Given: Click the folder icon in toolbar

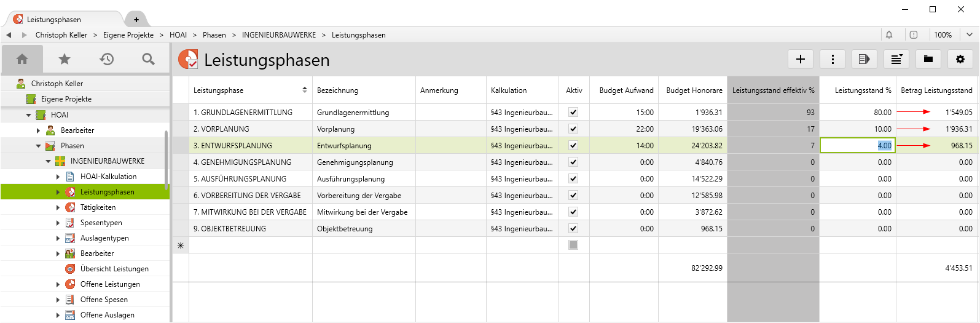Looking at the screenshot, I should coord(928,59).
